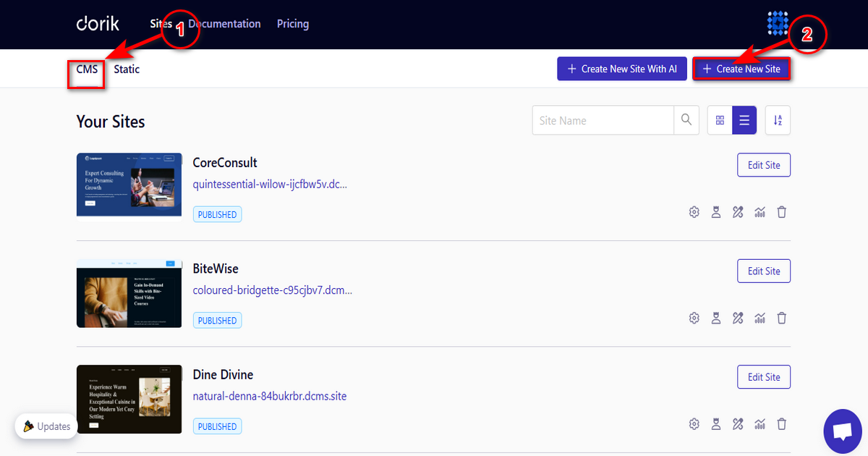Click the BiteWise site title
868x456 pixels.
pyautogui.click(x=216, y=269)
